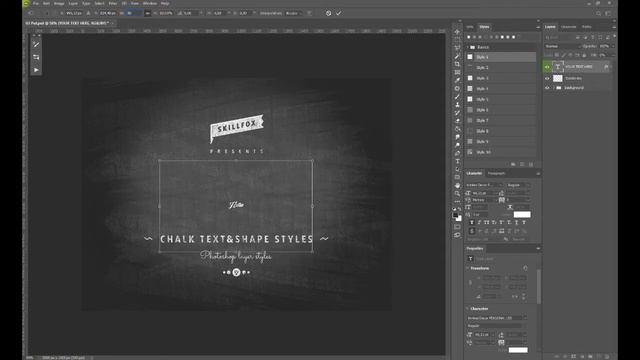Expand the Background layer group
The height and width of the screenshot is (360, 640).
[554, 88]
